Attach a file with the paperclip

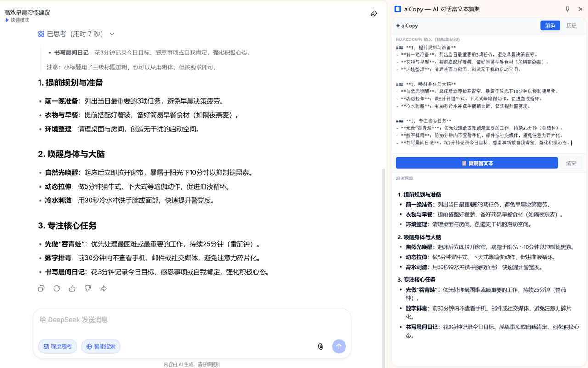tap(321, 346)
